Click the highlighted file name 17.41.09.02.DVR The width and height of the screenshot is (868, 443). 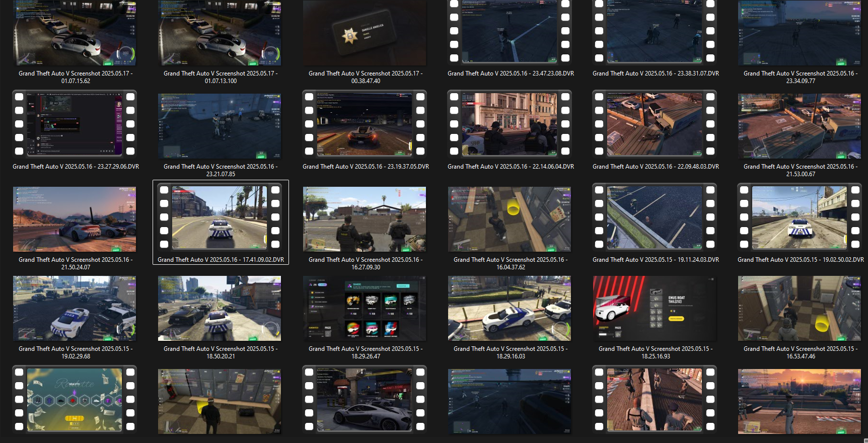point(221,260)
